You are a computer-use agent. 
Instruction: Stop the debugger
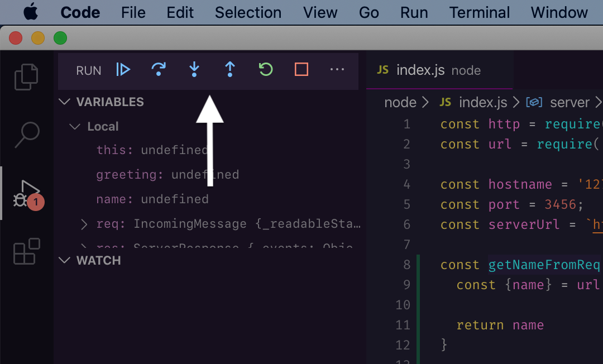(301, 69)
